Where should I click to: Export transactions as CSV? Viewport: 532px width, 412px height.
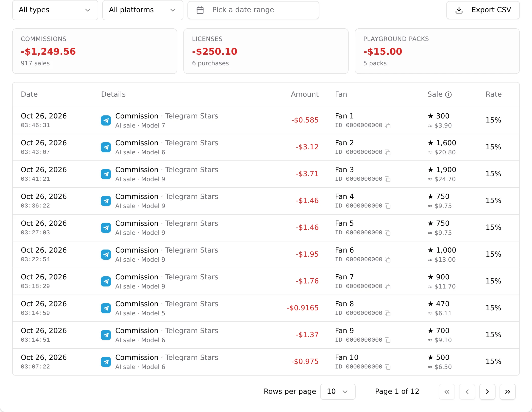click(483, 10)
